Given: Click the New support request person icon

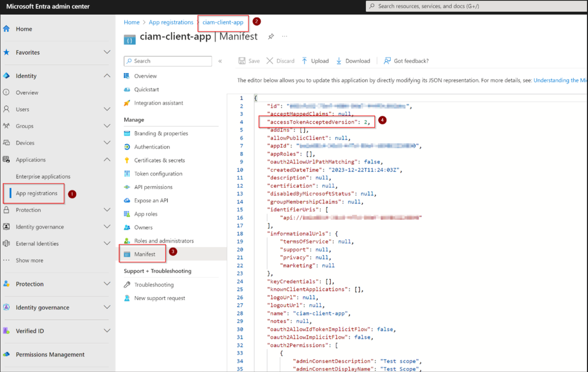Looking at the screenshot, I should click(127, 298).
